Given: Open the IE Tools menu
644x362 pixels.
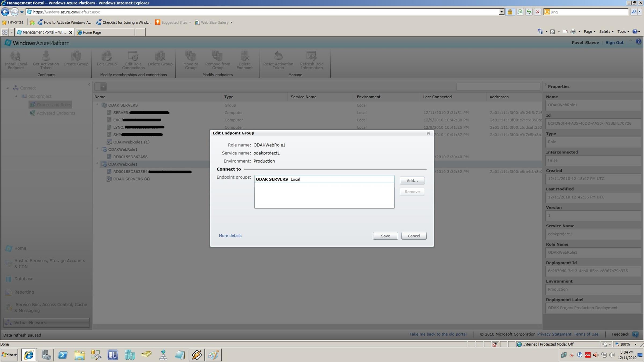Looking at the screenshot, I should (x=623, y=32).
